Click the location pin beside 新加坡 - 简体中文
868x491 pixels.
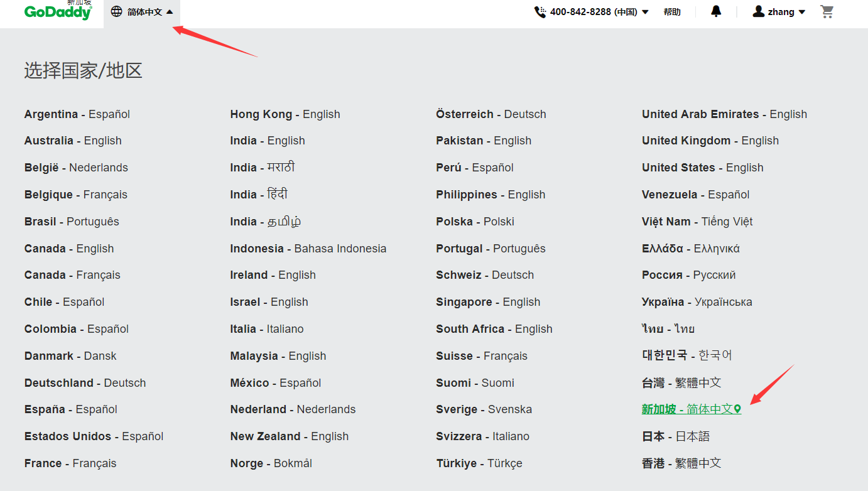point(737,409)
